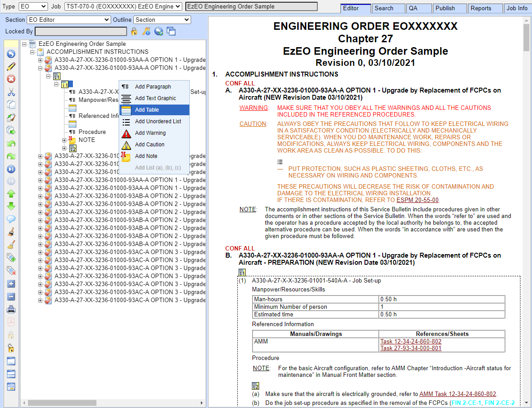532x408 pixels.
Task: Open Task 27-93-34-000-801 reference link
Action: coord(411,348)
